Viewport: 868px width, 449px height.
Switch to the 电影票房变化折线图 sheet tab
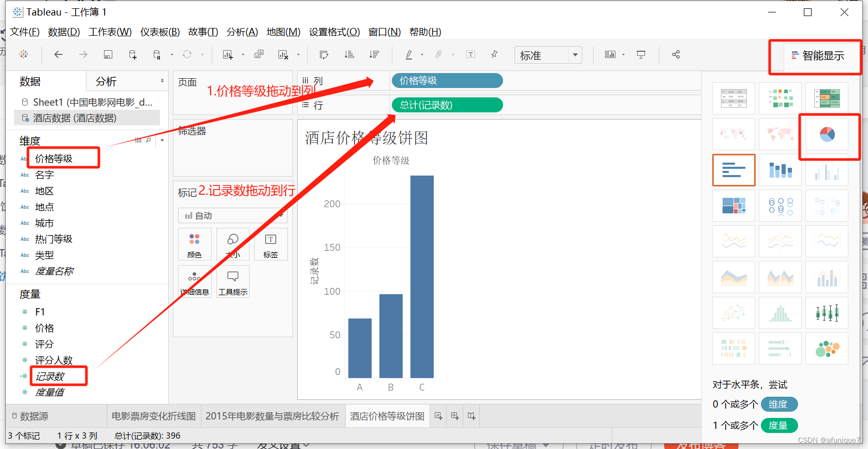click(x=154, y=416)
